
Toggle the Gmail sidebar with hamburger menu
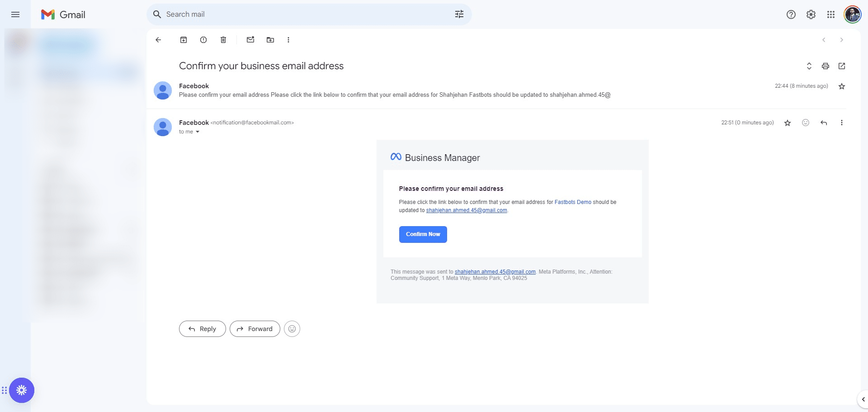point(15,14)
